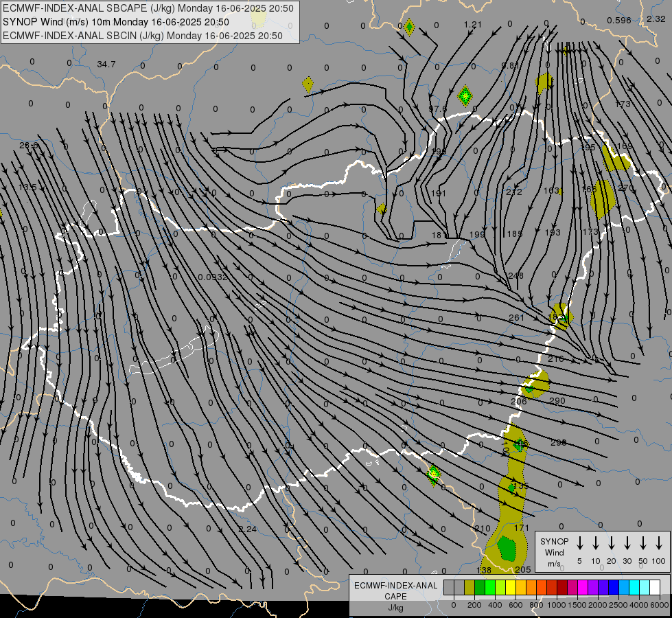Click the wind legend arrow labeled 50
The height and width of the screenshot is (618, 672).
(643, 543)
